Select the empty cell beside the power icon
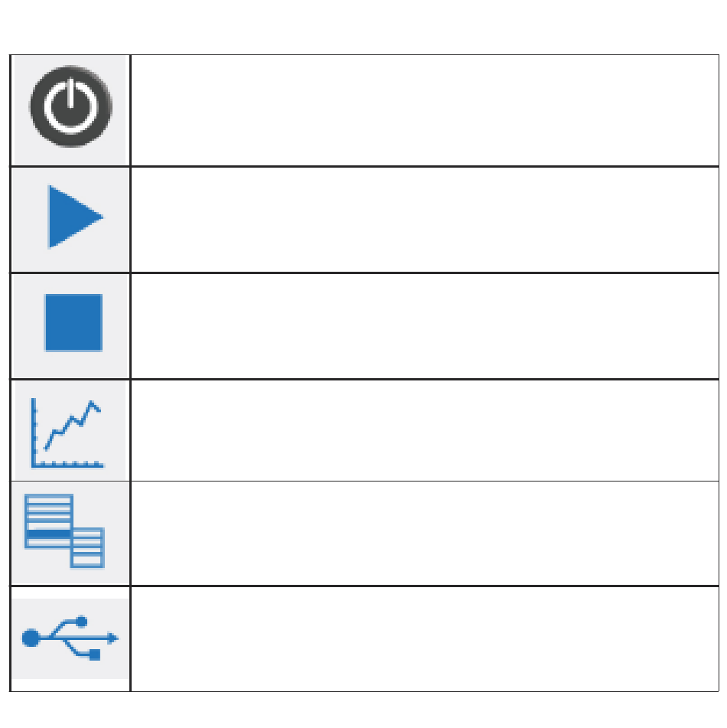The image size is (727, 728). tap(425, 110)
